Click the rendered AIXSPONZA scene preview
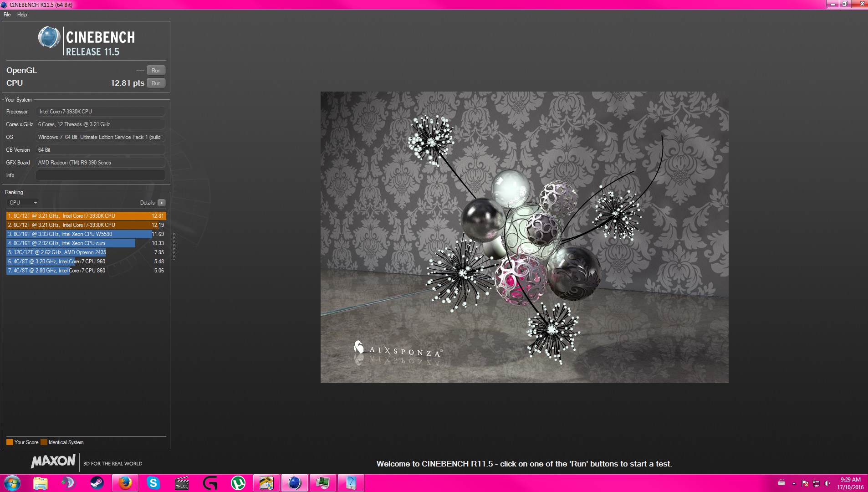This screenshot has width=868, height=492. pos(524,237)
